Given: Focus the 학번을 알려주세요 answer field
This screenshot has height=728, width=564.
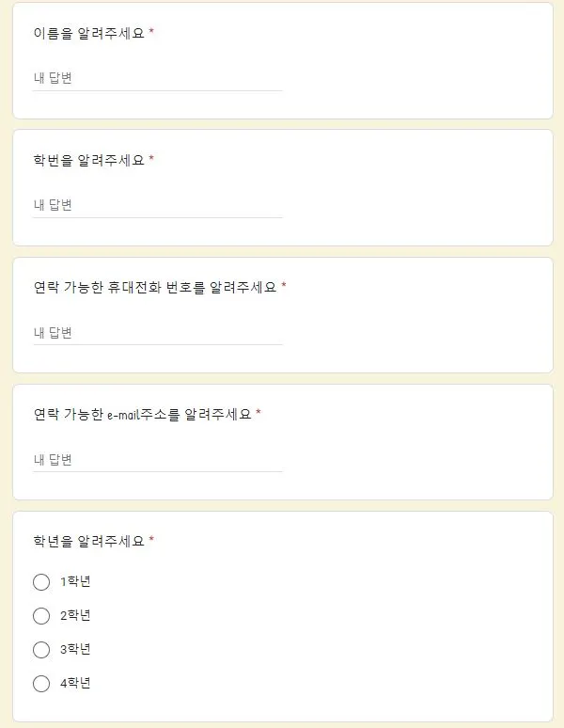Looking at the screenshot, I should point(158,205).
